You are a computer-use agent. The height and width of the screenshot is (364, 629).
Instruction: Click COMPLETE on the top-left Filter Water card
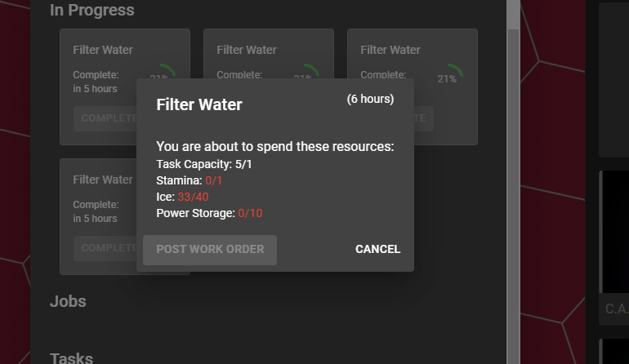[105, 118]
